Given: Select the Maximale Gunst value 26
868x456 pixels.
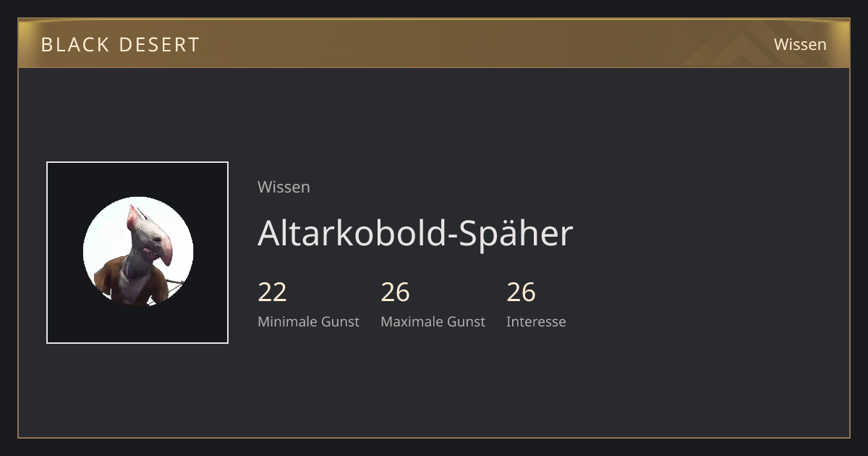Looking at the screenshot, I should tap(395, 292).
